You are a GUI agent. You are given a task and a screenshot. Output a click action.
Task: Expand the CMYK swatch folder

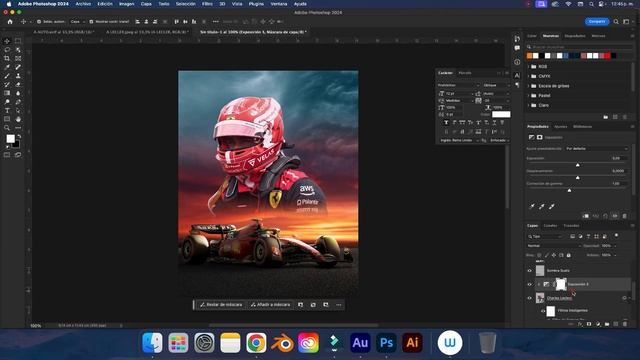[529, 76]
